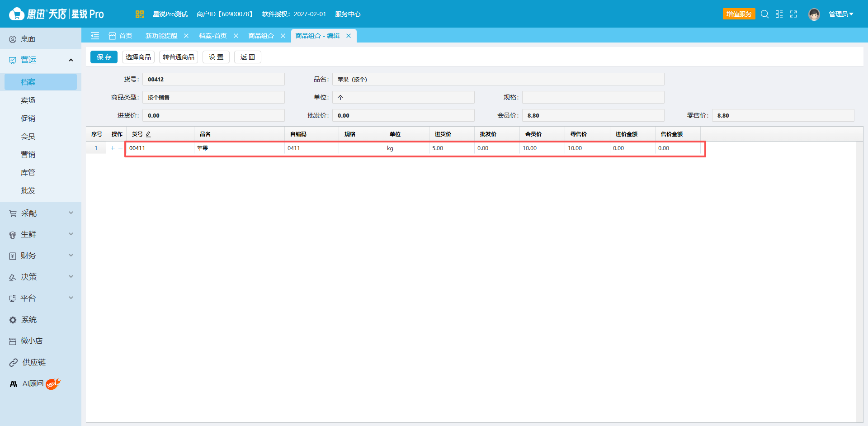Close the 商品组合 tab
The height and width of the screenshot is (426, 868).
pos(283,36)
